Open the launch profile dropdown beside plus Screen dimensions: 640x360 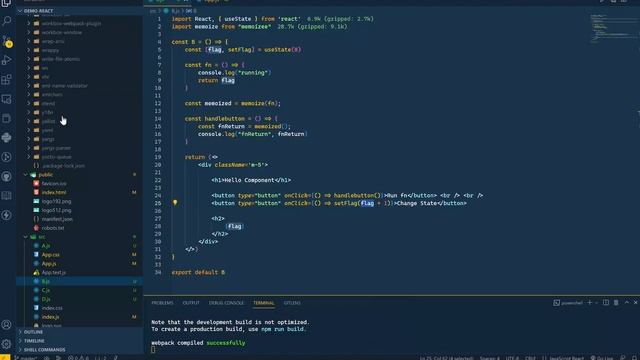pos(596,303)
